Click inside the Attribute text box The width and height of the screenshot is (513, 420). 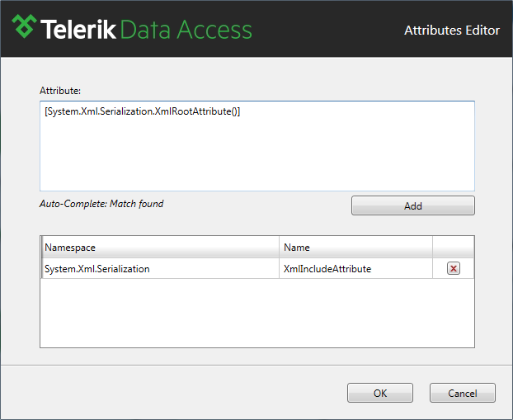pos(257,146)
